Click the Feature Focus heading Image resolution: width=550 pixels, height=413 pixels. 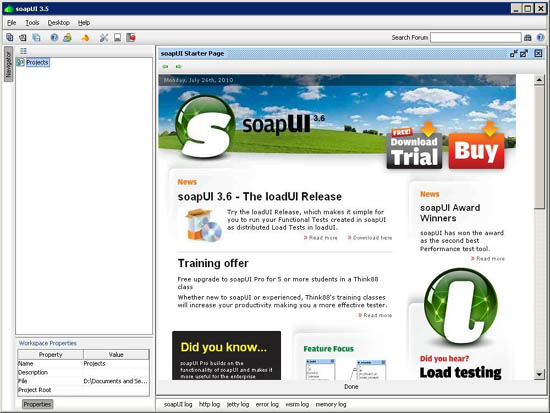(x=328, y=349)
